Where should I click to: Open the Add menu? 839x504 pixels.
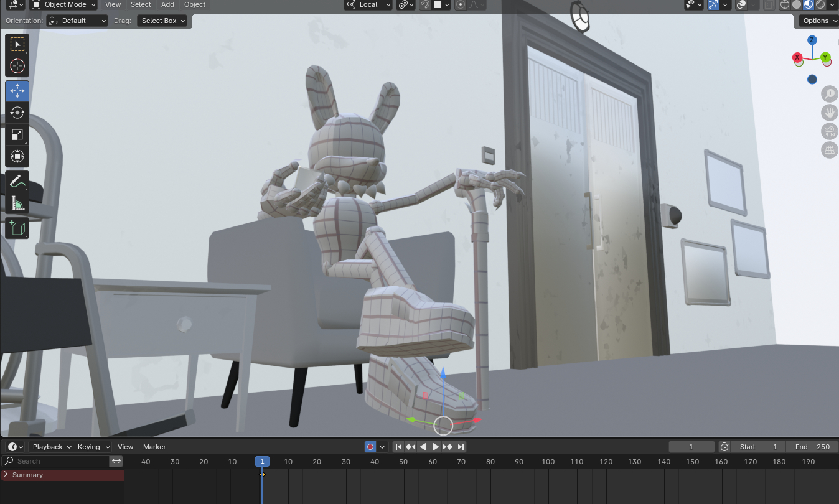(167, 4)
